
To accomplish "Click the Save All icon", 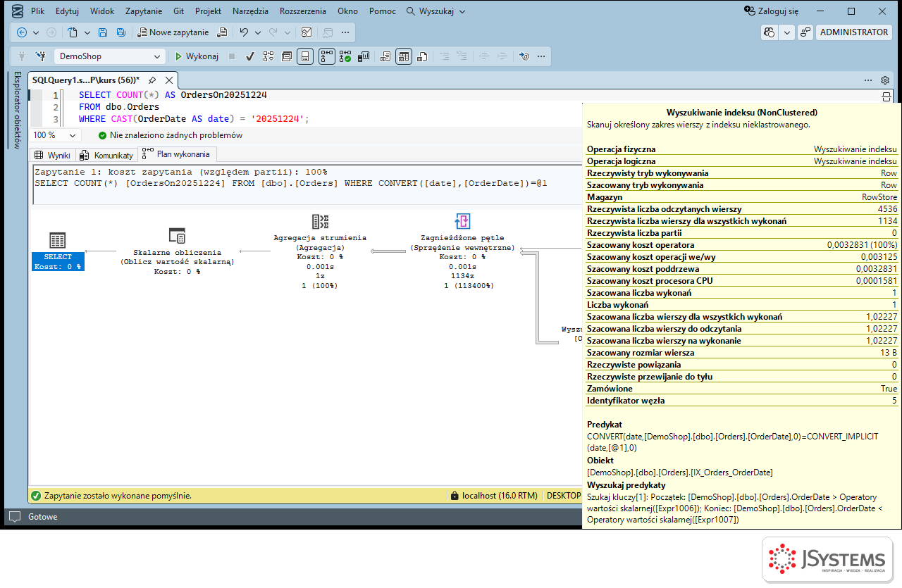I will pos(121,32).
